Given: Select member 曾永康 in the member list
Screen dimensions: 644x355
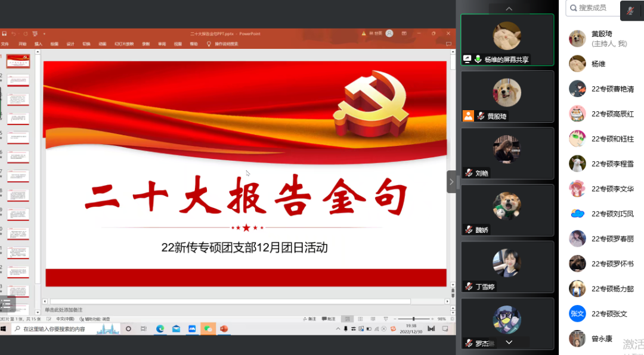Looking at the screenshot, I should coord(592,339).
